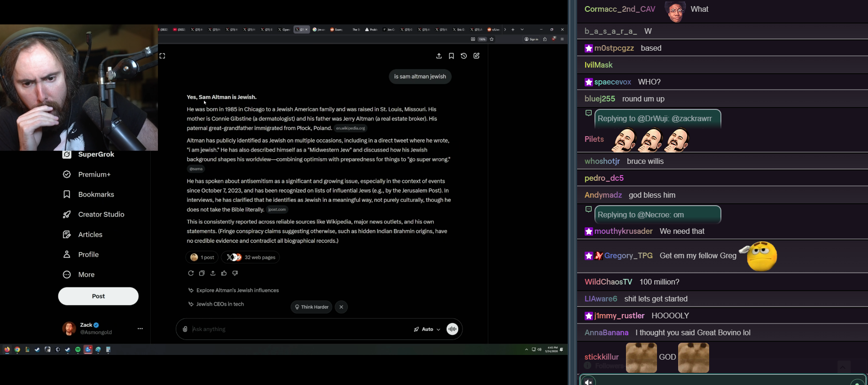Focus the Ask anything input field
868x385 pixels.
300,329
